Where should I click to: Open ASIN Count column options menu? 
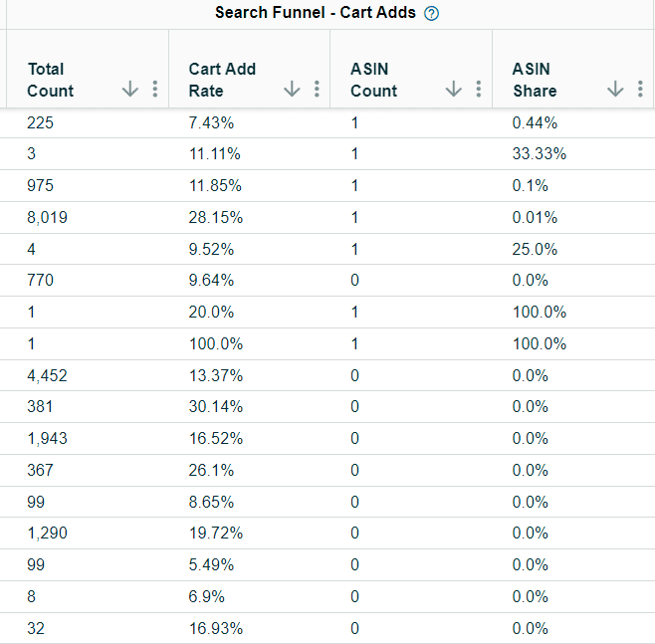pyautogui.click(x=478, y=90)
